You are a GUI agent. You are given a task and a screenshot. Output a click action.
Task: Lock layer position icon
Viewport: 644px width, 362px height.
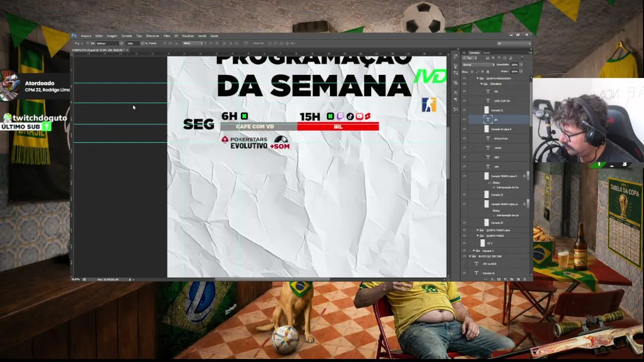pos(482,71)
